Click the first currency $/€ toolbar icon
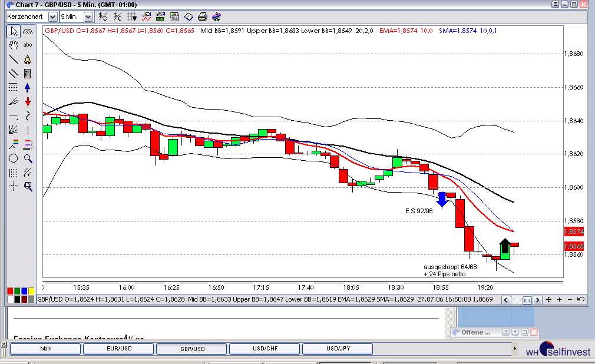The width and height of the screenshot is (595, 364). [103, 16]
